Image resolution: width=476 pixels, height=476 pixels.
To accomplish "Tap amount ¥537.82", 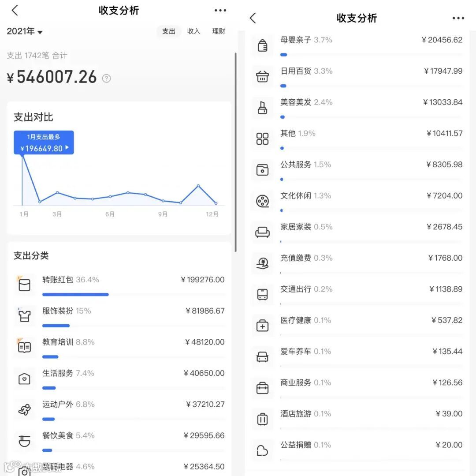I will (446, 320).
